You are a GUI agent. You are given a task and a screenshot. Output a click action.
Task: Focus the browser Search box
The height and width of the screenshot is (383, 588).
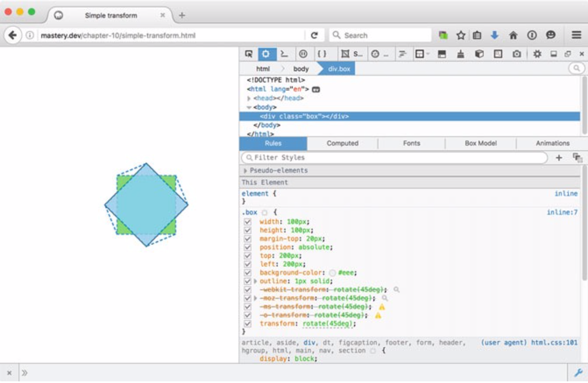point(380,35)
